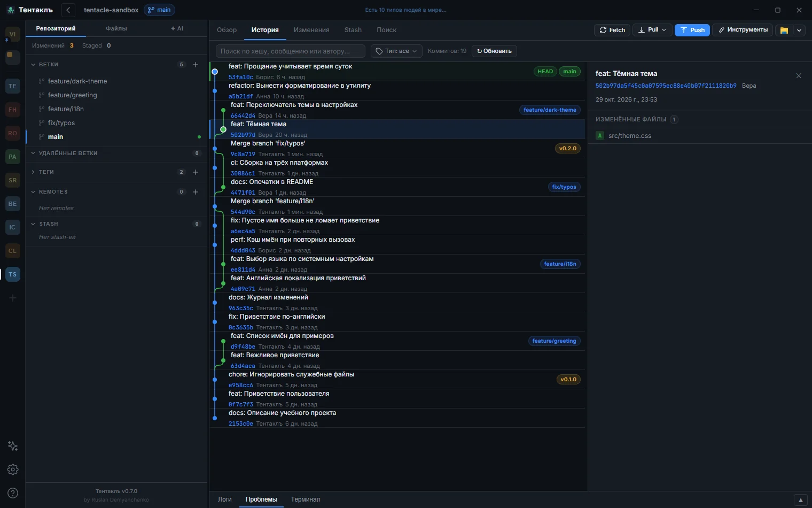Expand the bottom panel with the up arrow
This screenshot has width=812, height=508.
[800, 500]
